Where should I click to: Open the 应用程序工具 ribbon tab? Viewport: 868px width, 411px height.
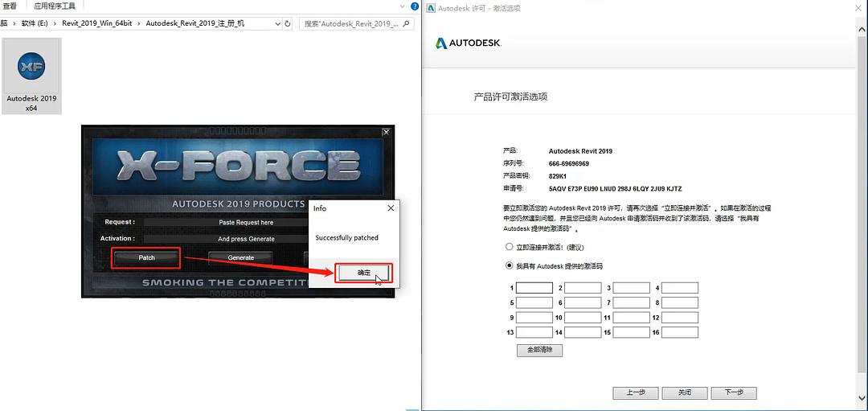pos(54,6)
